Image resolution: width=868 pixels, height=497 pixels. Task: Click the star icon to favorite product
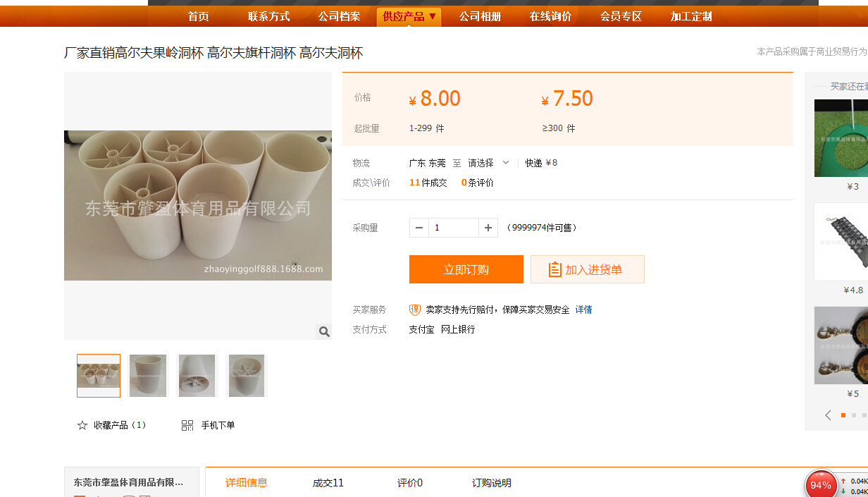point(82,425)
